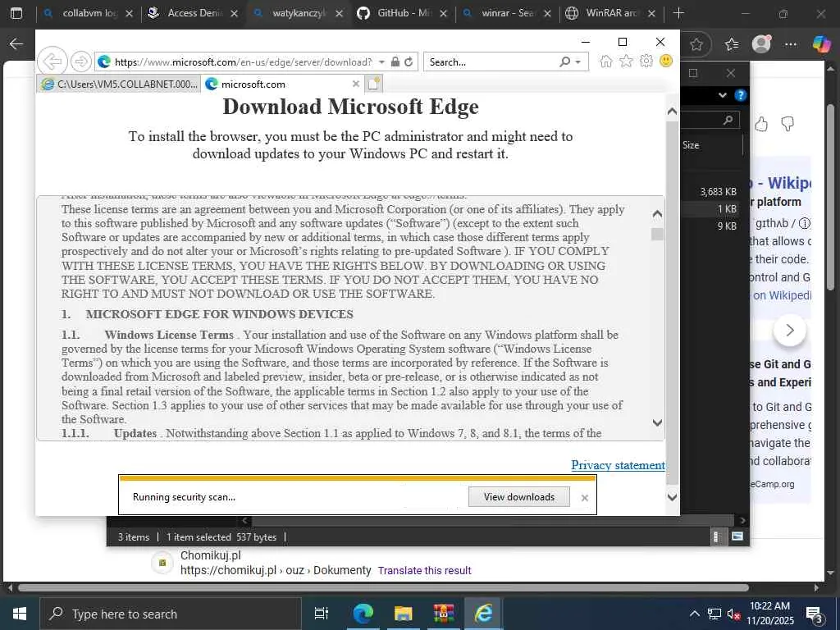Screen dimensions: 840x630
Task: Switch to the Access Denied Edge tab
Action: pyautogui.click(x=194, y=13)
